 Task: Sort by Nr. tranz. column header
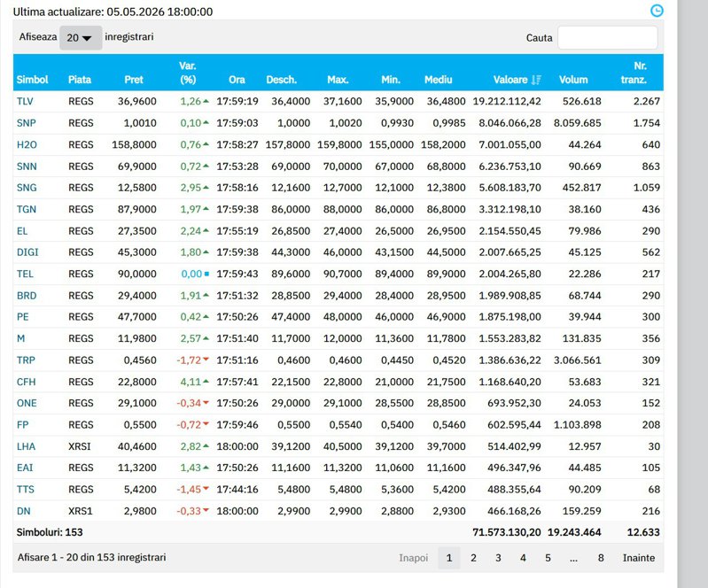[x=634, y=73]
